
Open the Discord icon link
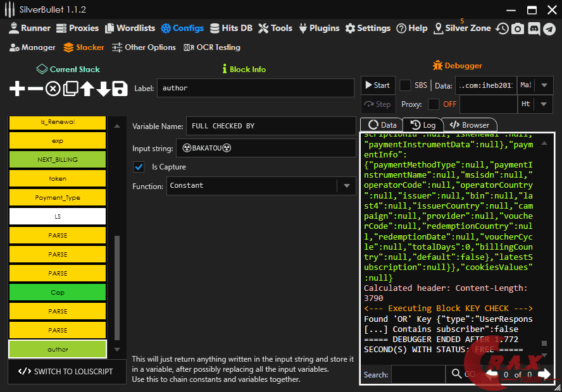coord(534,28)
